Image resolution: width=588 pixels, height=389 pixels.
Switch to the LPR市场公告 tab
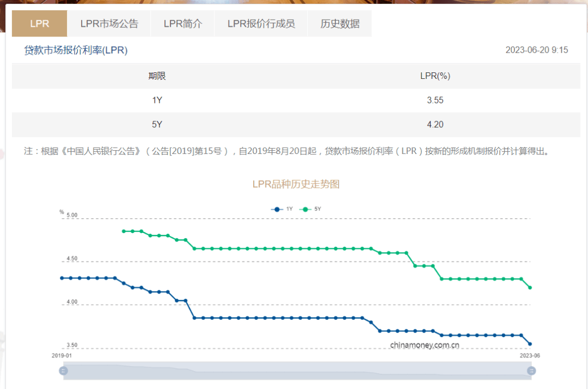(109, 23)
